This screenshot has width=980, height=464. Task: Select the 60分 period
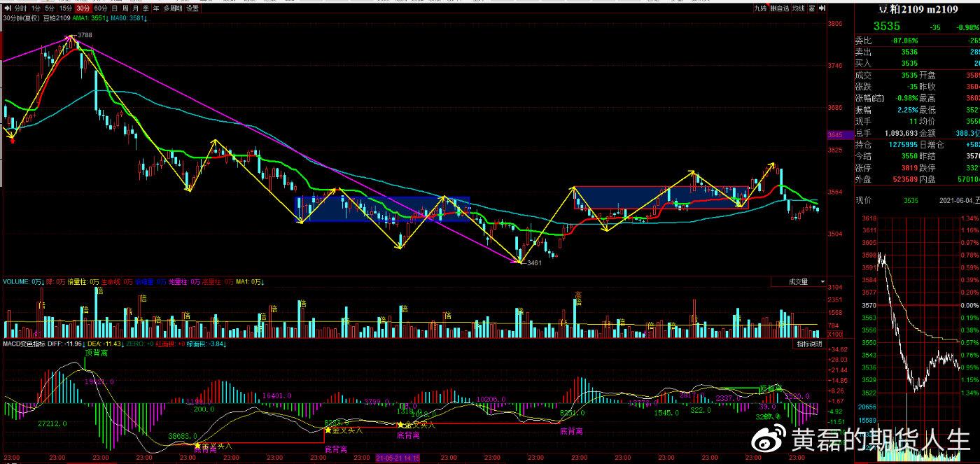(100, 8)
